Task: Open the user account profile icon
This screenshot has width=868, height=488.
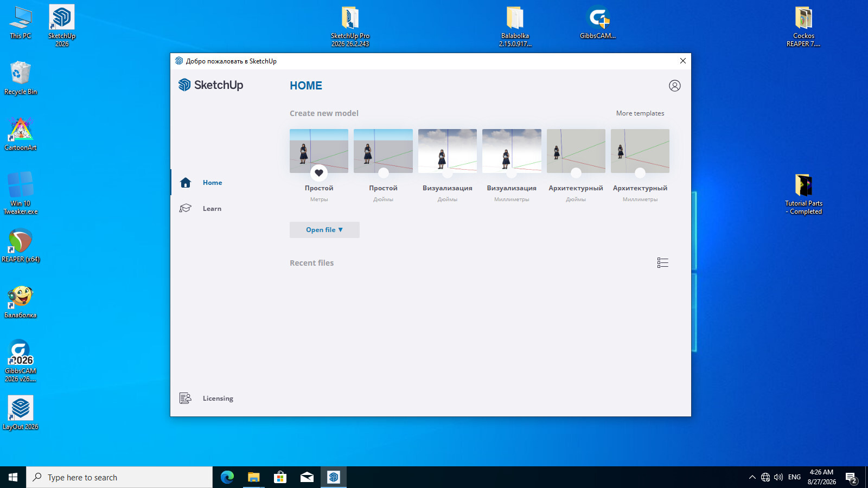Action: point(674,86)
